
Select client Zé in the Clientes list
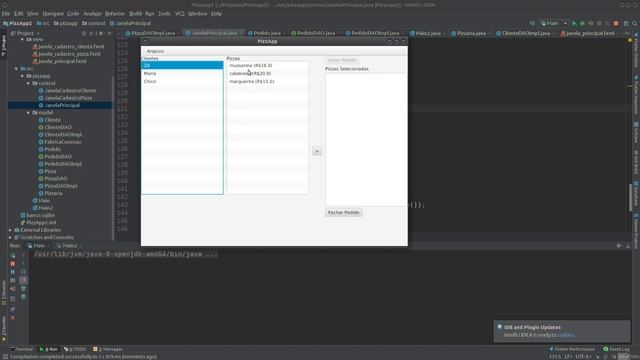point(182,65)
